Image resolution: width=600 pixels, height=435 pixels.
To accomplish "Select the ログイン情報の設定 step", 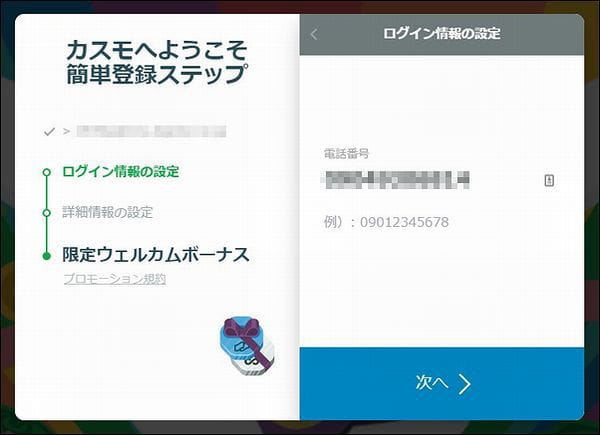I will tap(121, 171).
